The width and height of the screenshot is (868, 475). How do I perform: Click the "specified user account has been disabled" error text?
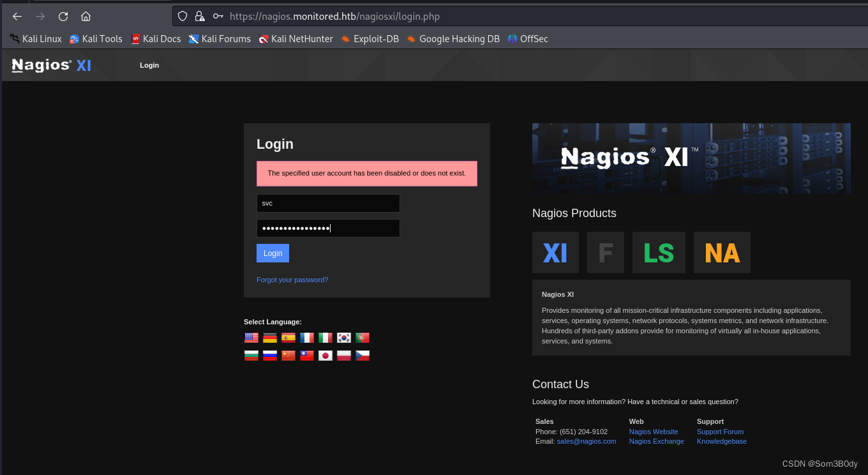point(367,173)
